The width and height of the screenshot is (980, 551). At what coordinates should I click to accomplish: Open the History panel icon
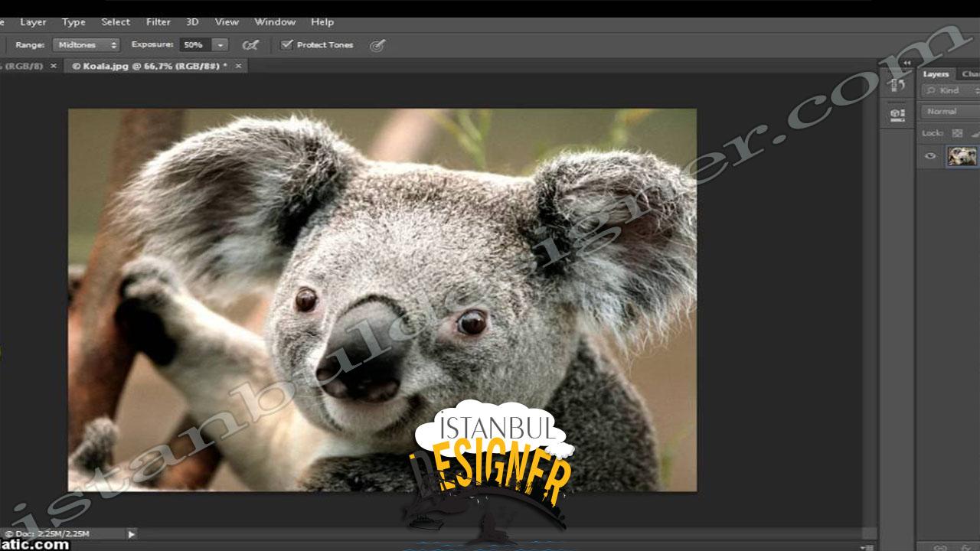coord(897,86)
